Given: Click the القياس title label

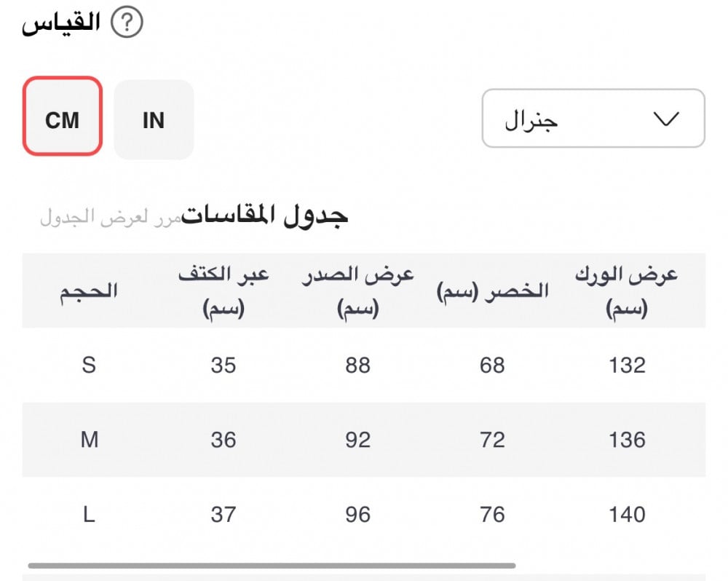Looking at the screenshot, I should click(x=61, y=23).
